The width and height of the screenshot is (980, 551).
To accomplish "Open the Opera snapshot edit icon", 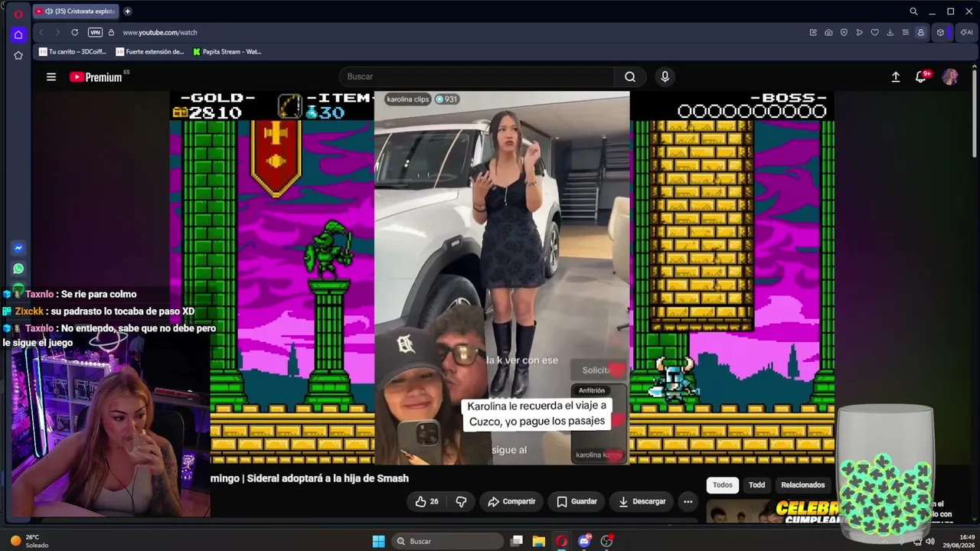I will [813, 32].
